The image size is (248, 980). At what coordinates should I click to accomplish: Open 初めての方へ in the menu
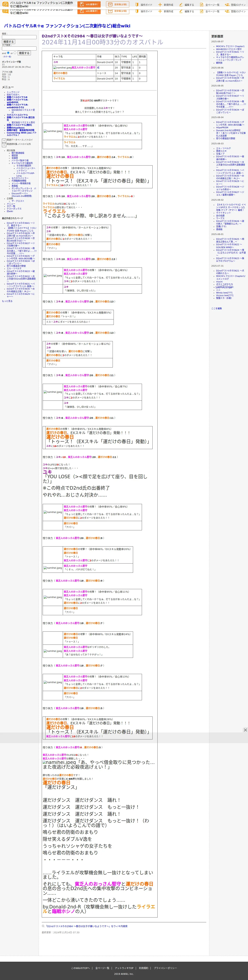point(13,95)
